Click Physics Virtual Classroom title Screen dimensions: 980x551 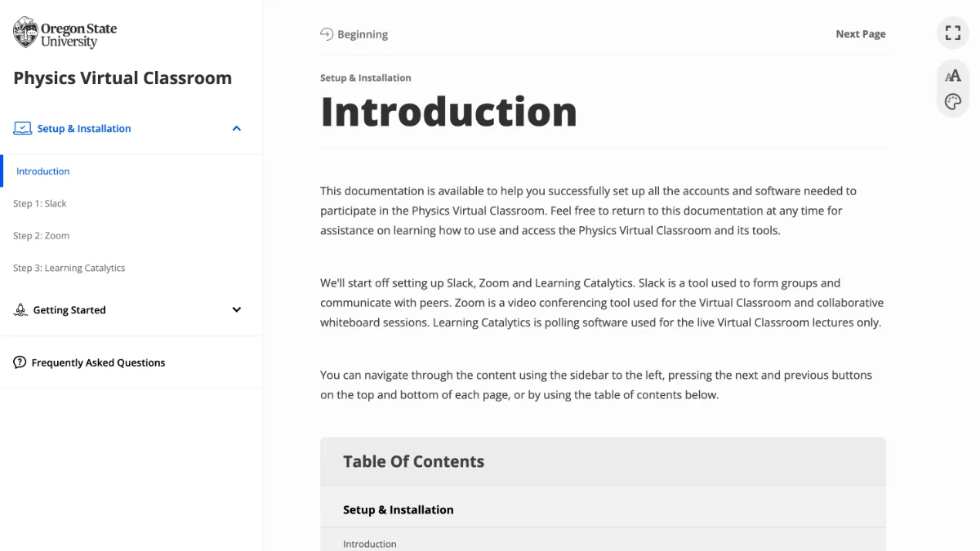(122, 78)
